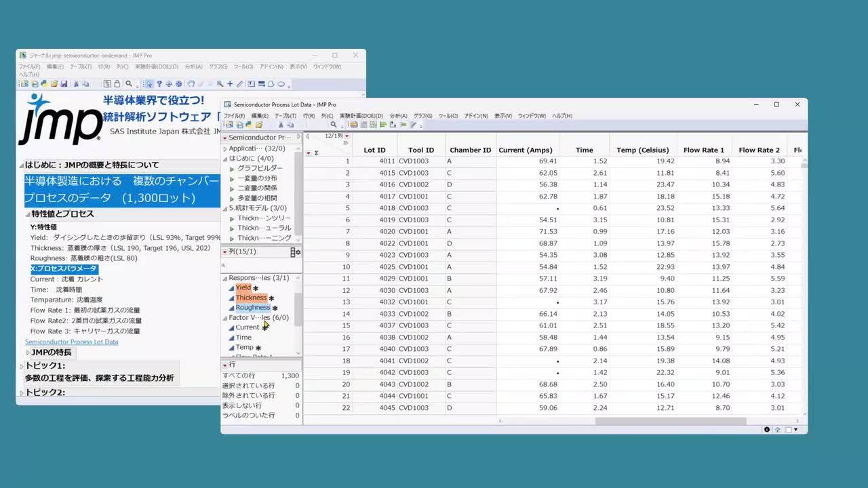This screenshot has height=488, width=868.
Task: Click the Temp (Celsius) column header
Action: [642, 150]
